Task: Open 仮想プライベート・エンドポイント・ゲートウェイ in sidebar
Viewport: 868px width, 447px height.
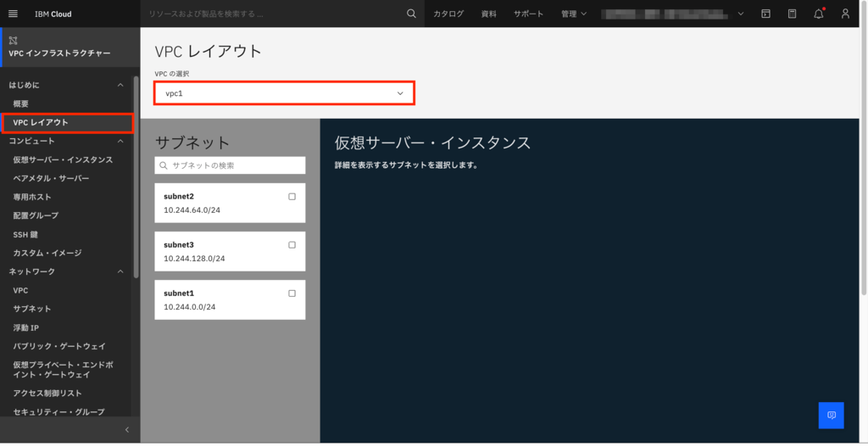Action: pyautogui.click(x=63, y=370)
